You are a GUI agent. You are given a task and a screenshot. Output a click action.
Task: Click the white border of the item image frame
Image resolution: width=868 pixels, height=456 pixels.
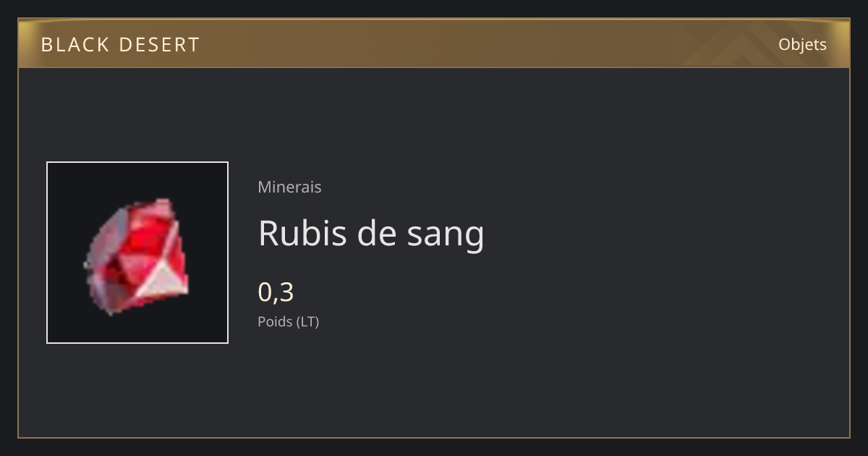[47, 253]
